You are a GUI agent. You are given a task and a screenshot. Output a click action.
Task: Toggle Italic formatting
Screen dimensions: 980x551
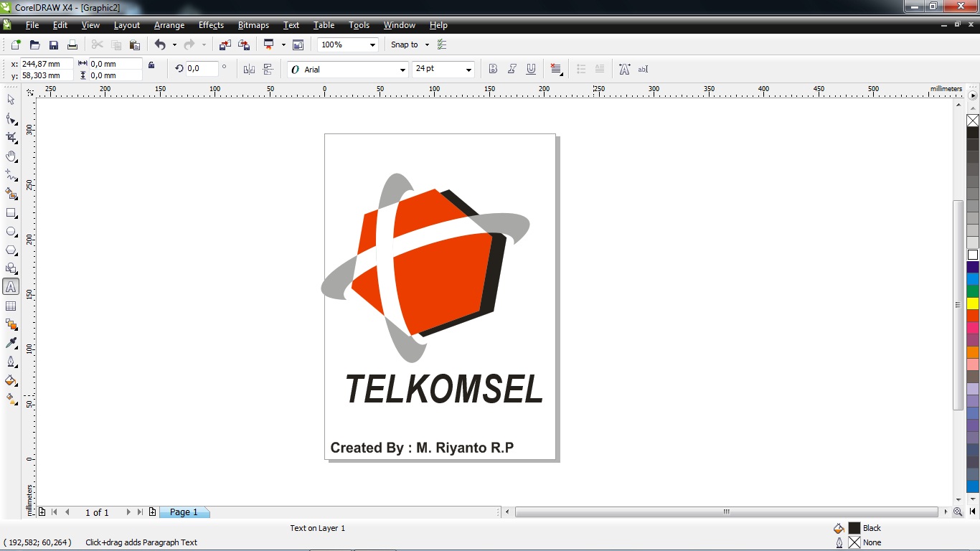coord(512,69)
